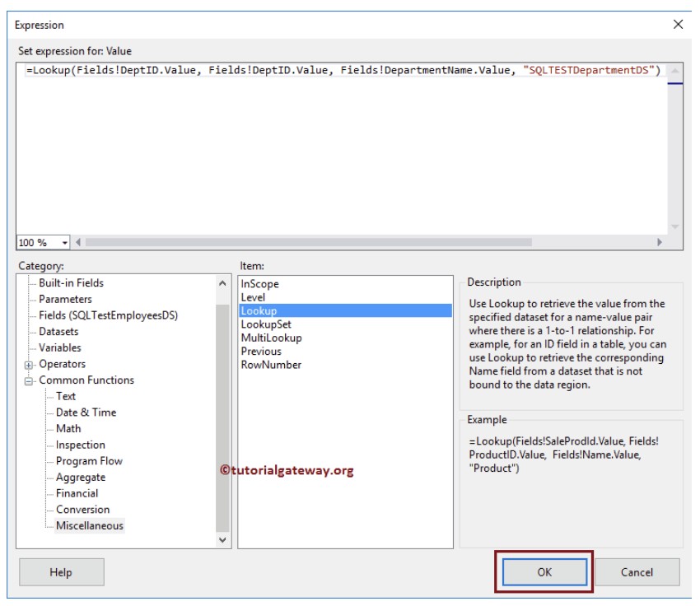Close the Expression dialog window

tap(678, 24)
